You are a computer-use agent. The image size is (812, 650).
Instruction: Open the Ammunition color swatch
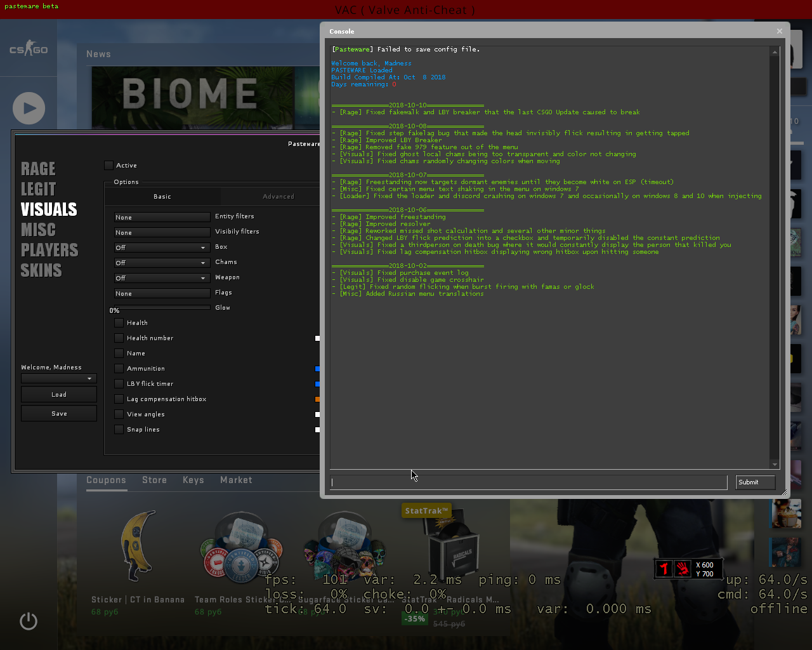point(318,369)
